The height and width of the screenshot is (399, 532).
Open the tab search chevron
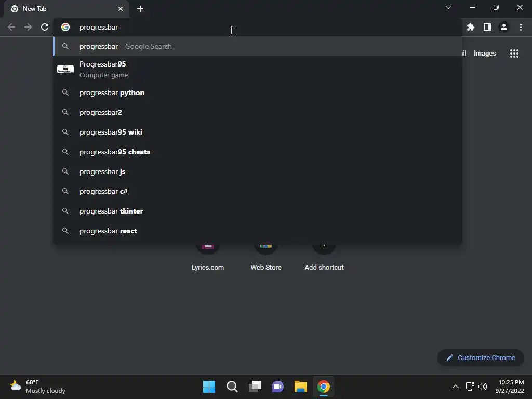pyautogui.click(x=448, y=7)
